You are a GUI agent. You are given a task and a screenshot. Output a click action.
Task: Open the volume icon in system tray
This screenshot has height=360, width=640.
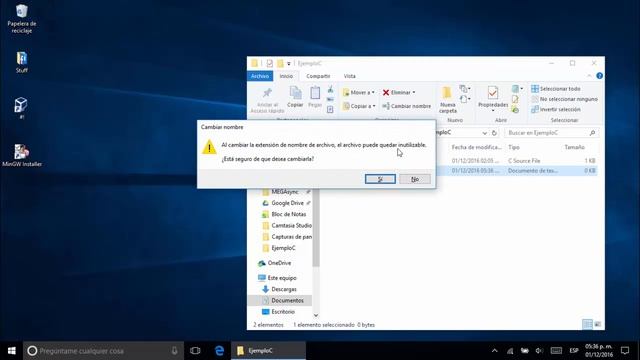point(539,351)
